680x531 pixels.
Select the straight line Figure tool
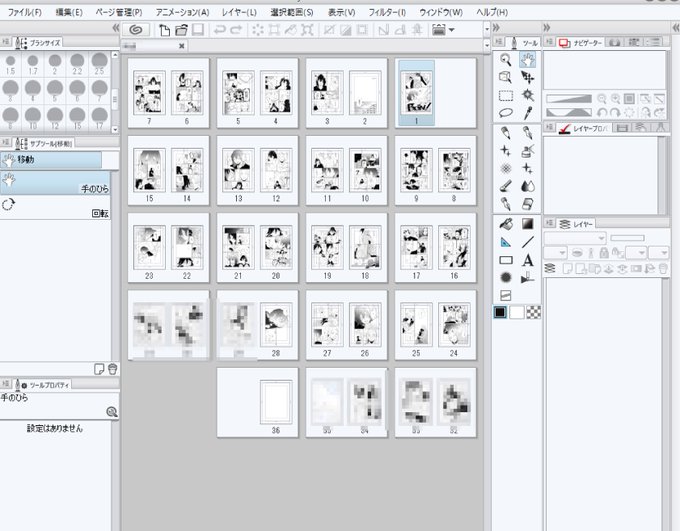coord(527,242)
